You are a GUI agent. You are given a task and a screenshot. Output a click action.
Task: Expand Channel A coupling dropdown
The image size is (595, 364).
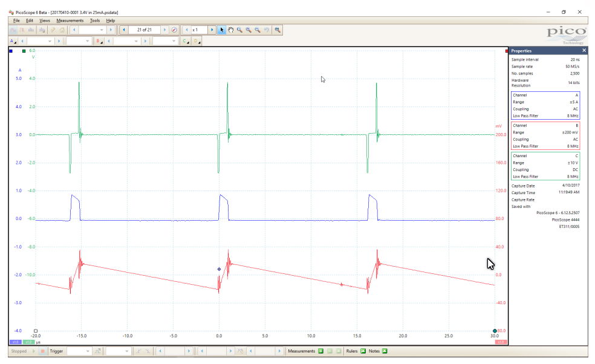click(x=88, y=41)
